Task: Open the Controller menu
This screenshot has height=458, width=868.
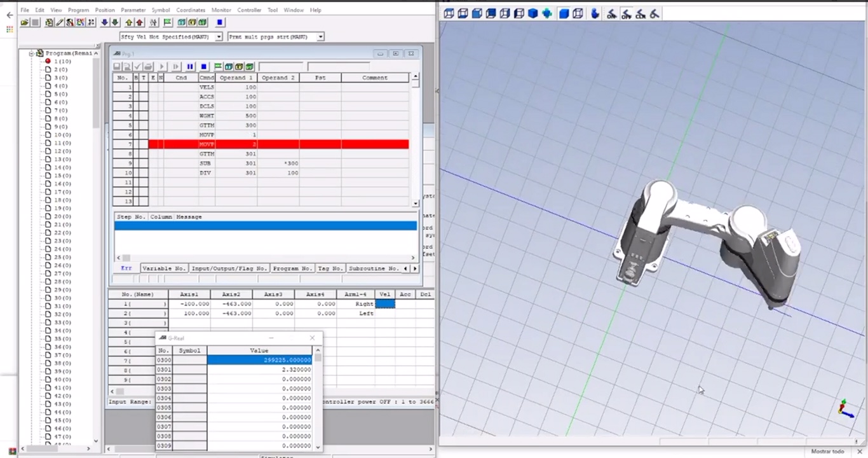Action: click(249, 10)
